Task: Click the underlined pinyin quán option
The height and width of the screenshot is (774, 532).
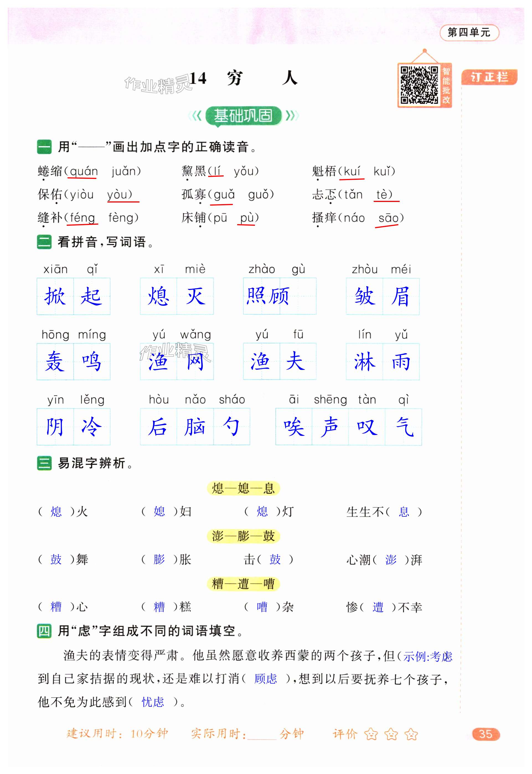Action: click(83, 171)
